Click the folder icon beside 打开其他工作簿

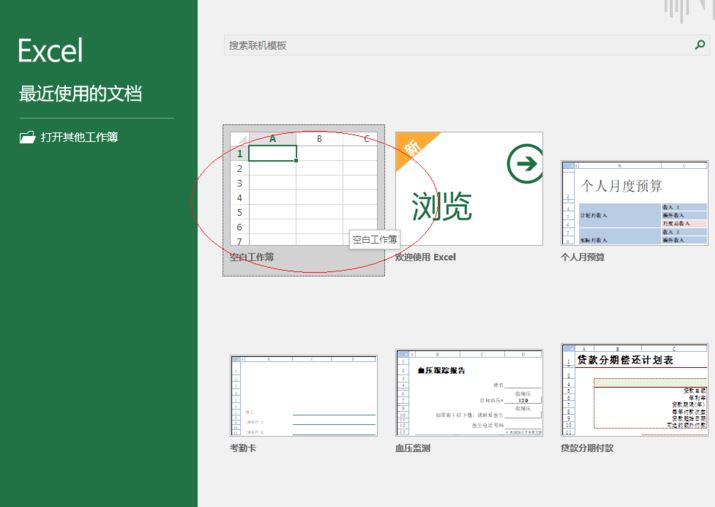click(x=27, y=137)
